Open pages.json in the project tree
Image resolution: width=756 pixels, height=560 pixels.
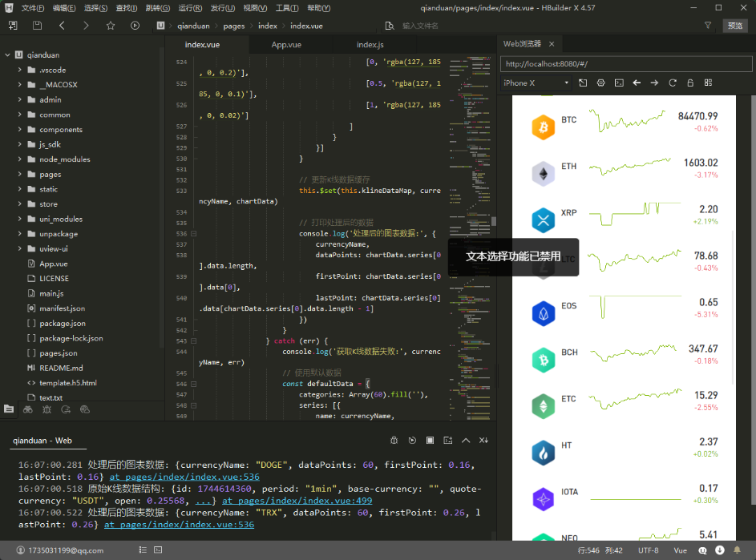(x=58, y=353)
